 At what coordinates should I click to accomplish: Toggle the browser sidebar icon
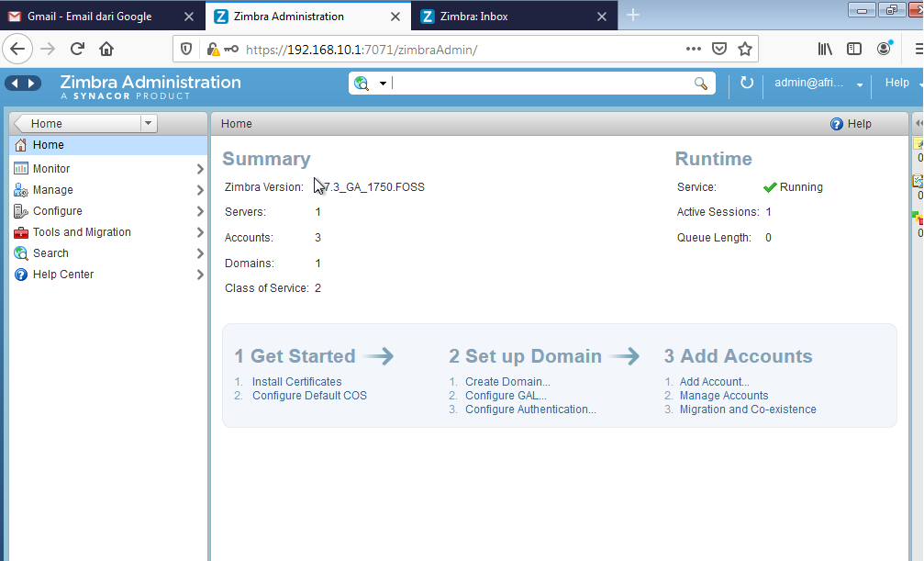pos(854,49)
